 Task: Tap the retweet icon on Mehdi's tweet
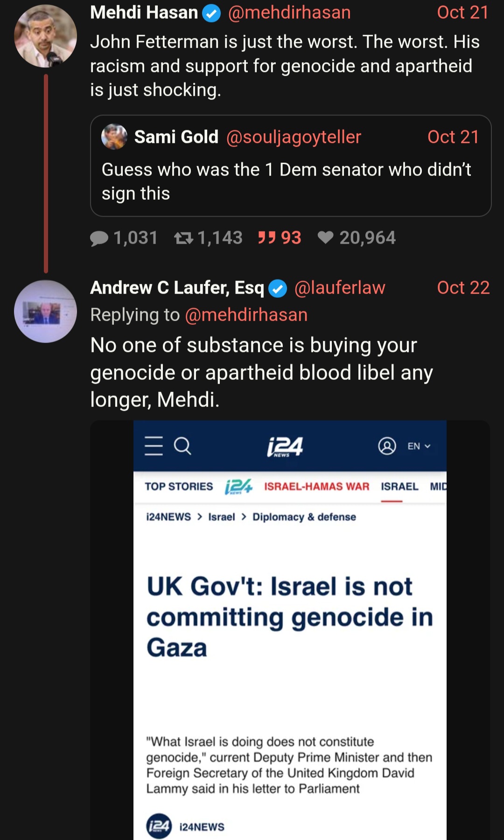(x=183, y=238)
